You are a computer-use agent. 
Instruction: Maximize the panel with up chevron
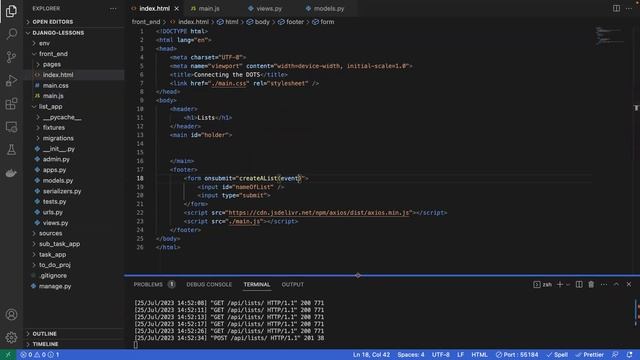click(x=616, y=284)
